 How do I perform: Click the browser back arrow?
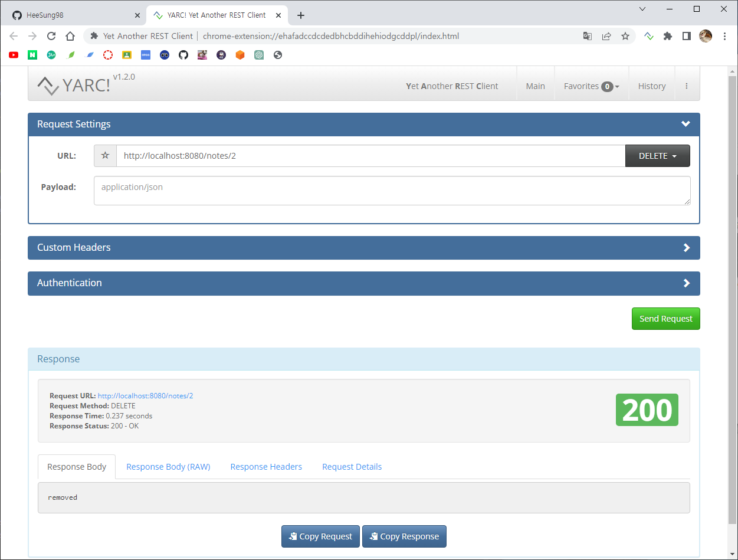tap(14, 36)
